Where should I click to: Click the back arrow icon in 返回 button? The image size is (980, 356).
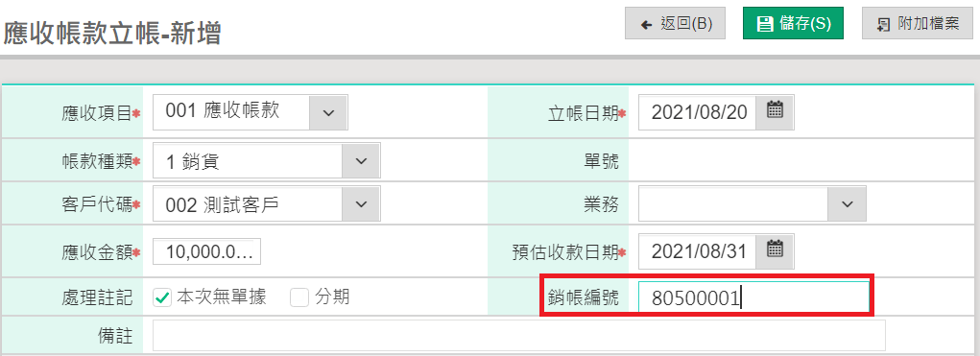coord(647,24)
